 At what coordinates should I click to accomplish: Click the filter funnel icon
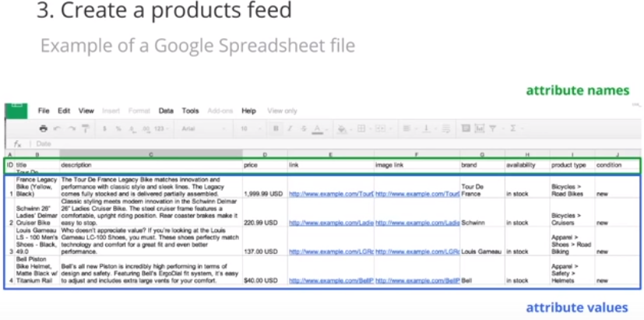(x=494, y=128)
